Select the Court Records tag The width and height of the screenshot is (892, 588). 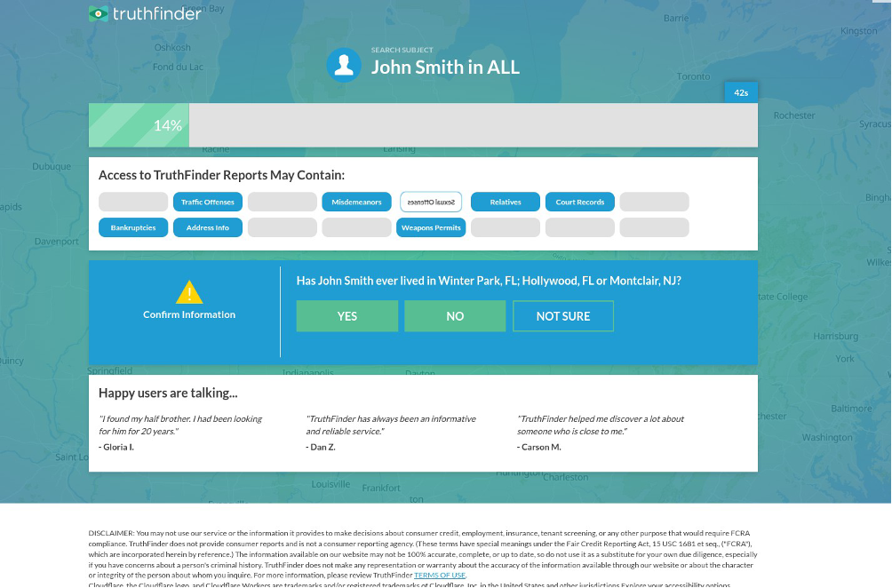coord(579,203)
